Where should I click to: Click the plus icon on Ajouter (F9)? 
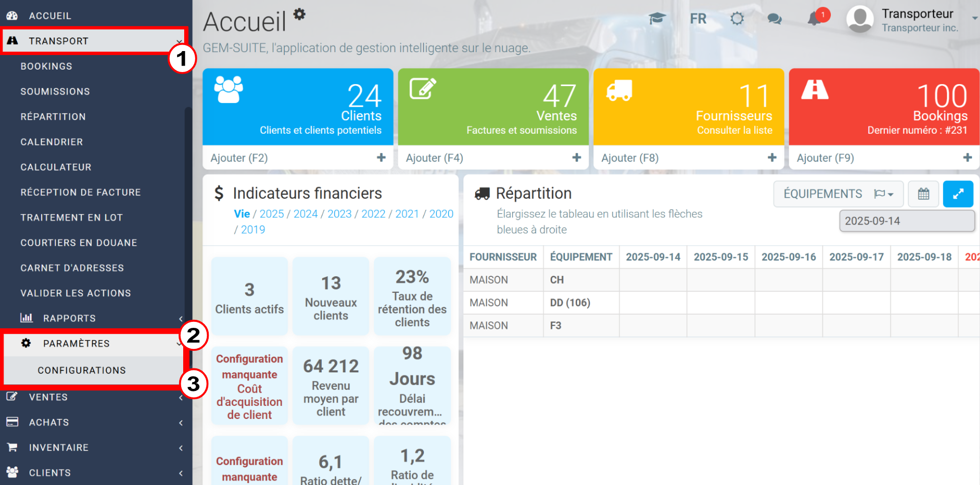967,158
